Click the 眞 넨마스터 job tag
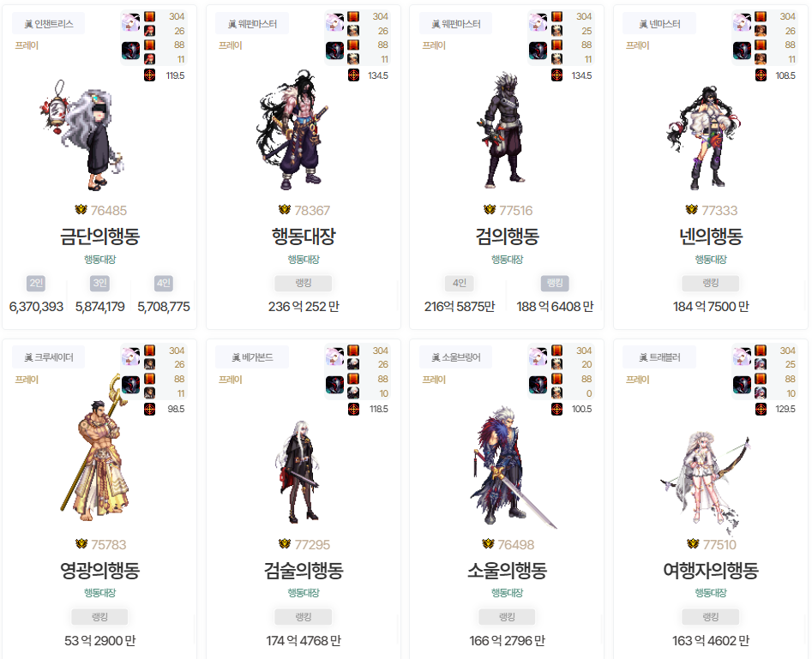Screen dimensions: 812x659 [659, 24]
